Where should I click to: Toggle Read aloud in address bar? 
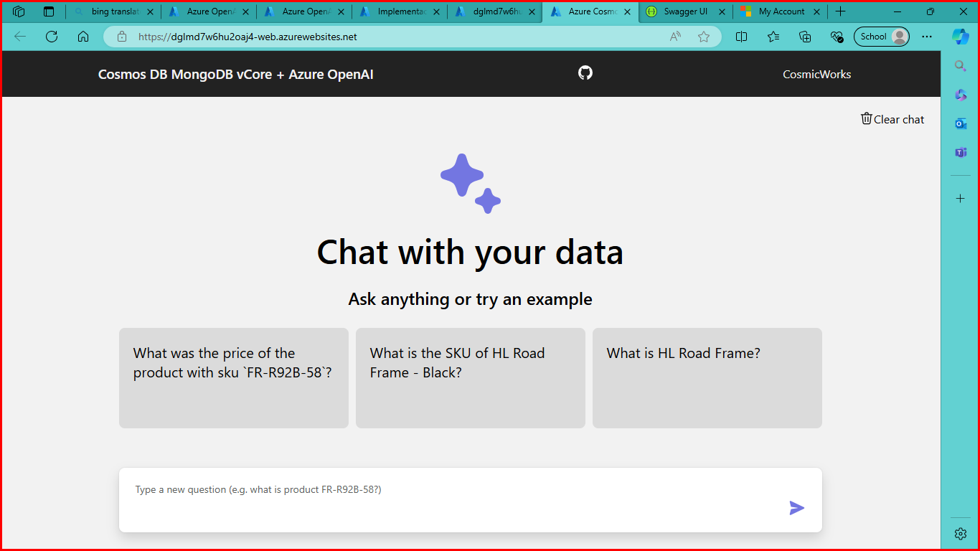click(x=675, y=37)
